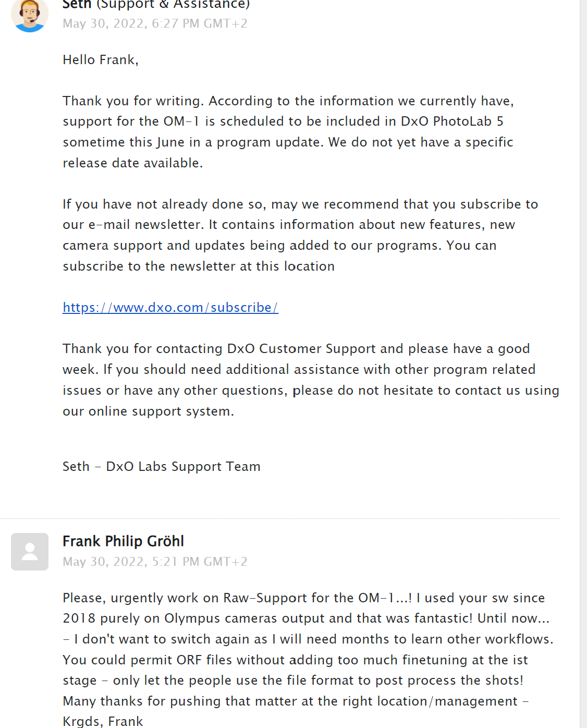Click "subscribe to the newsletter at this location" line
The width and height of the screenshot is (587, 728).
pyautogui.click(x=199, y=266)
